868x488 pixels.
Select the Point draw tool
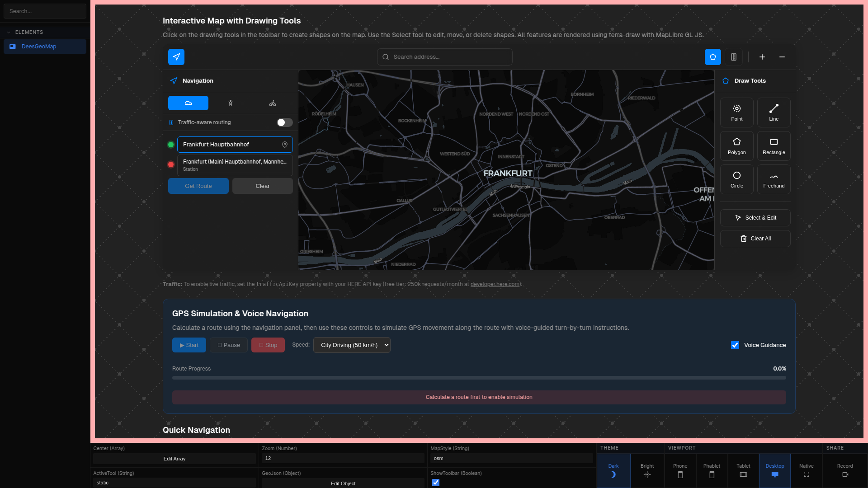(x=736, y=113)
